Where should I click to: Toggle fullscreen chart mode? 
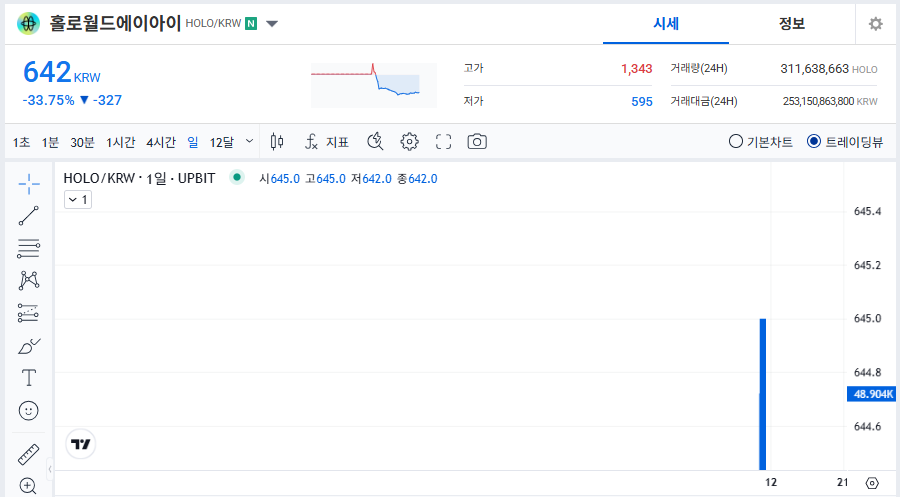tap(443, 141)
